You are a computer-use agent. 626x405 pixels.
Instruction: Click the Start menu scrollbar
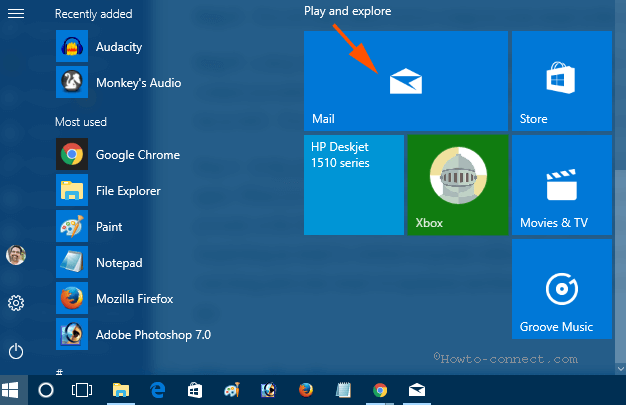click(620, 266)
